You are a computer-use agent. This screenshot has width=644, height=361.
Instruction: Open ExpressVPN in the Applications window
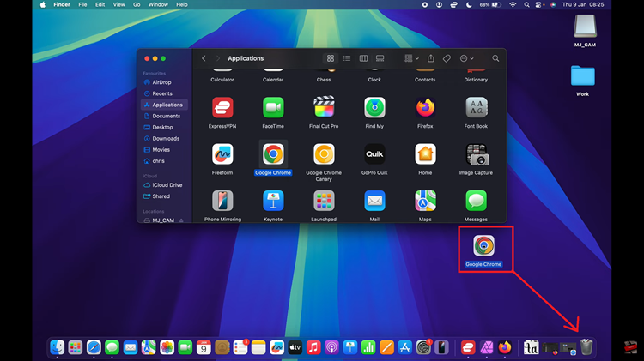(x=222, y=108)
